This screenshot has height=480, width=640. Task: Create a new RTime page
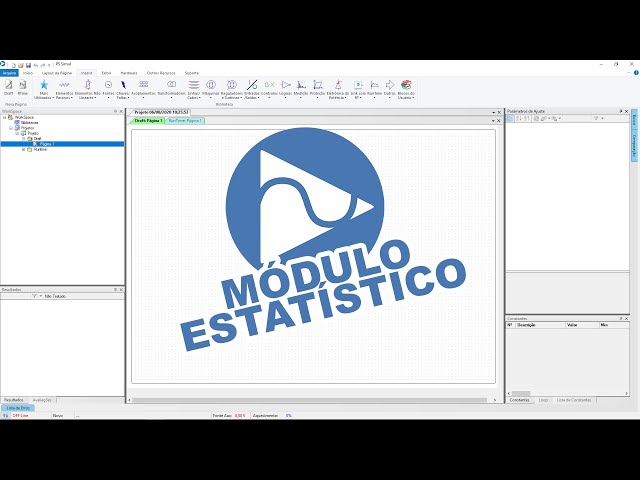[x=22, y=87]
